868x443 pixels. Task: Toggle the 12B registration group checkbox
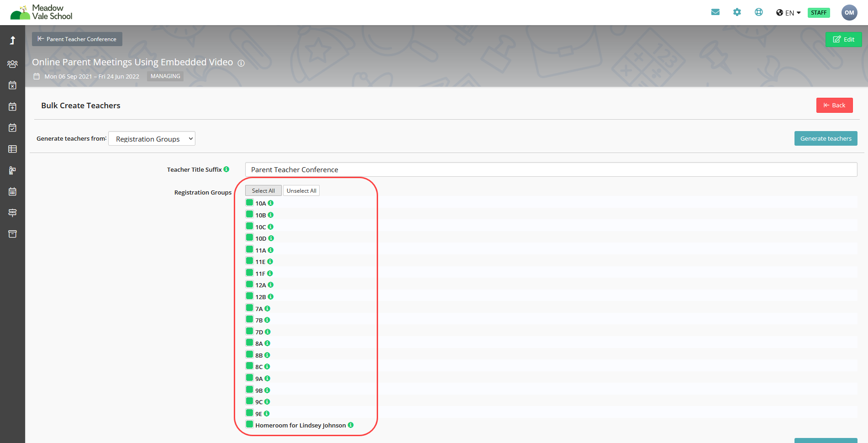[249, 296]
